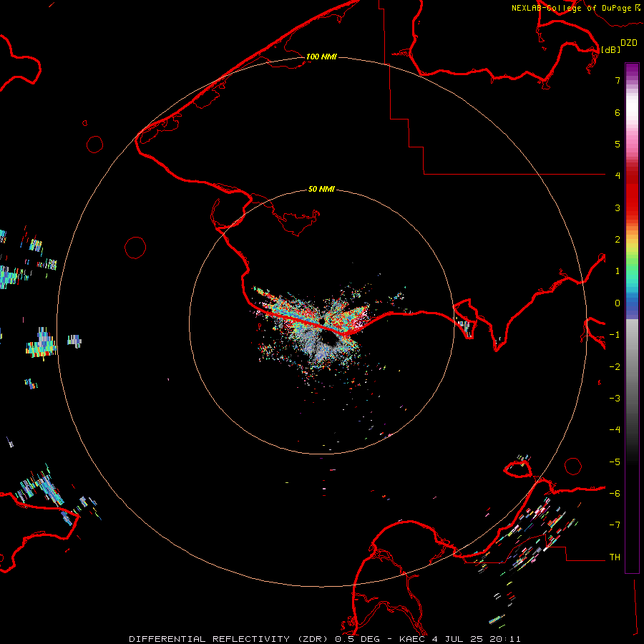
Task: Click the 4 value on the color scale
Action: (618, 176)
